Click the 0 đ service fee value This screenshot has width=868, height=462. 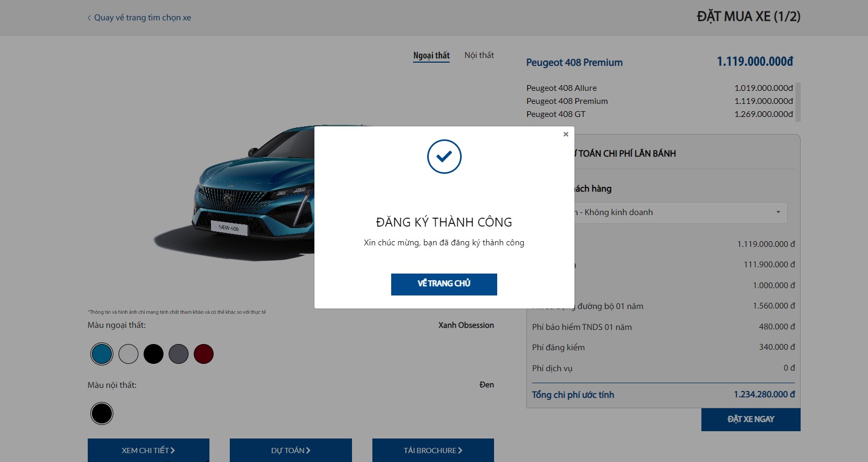click(789, 368)
